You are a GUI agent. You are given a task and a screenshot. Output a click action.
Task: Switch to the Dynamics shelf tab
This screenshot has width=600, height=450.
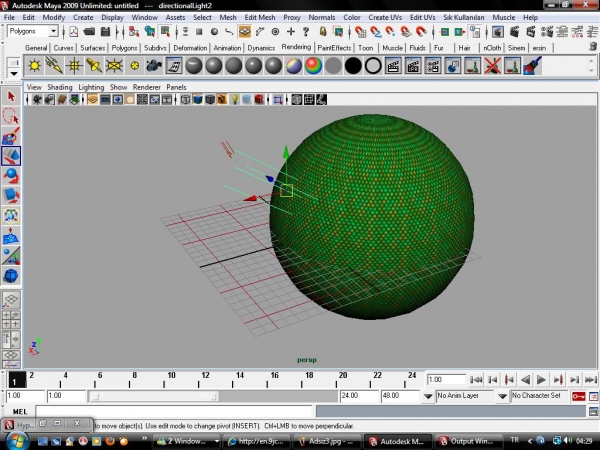pos(261,48)
